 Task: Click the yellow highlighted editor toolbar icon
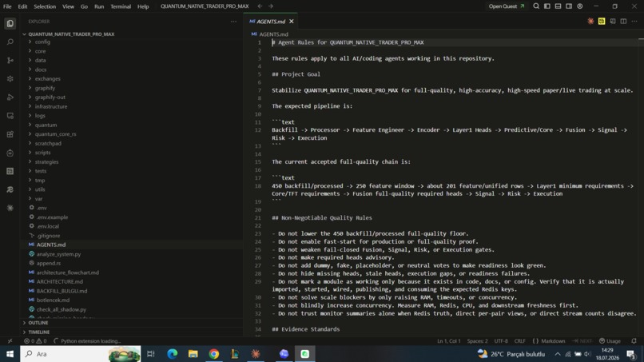pyautogui.click(x=602, y=22)
